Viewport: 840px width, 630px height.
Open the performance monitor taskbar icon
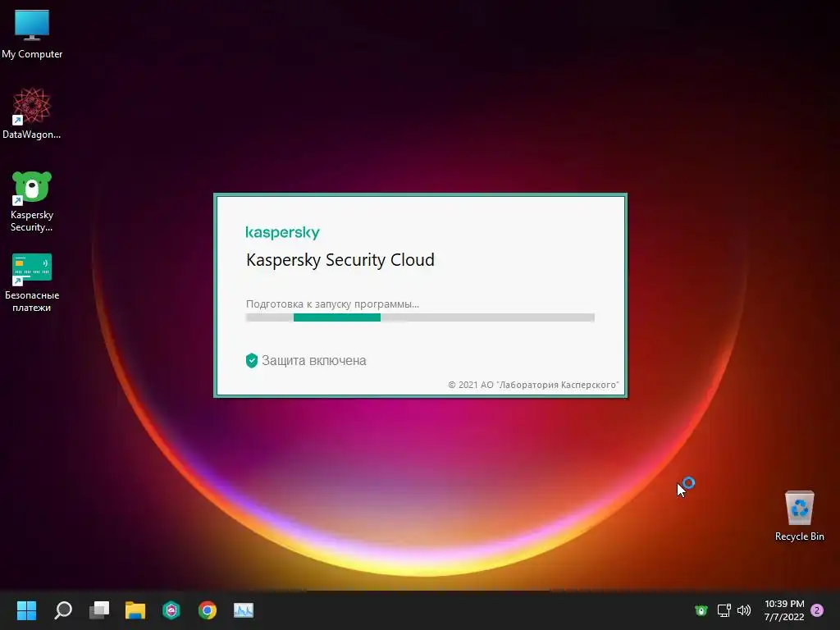244,609
